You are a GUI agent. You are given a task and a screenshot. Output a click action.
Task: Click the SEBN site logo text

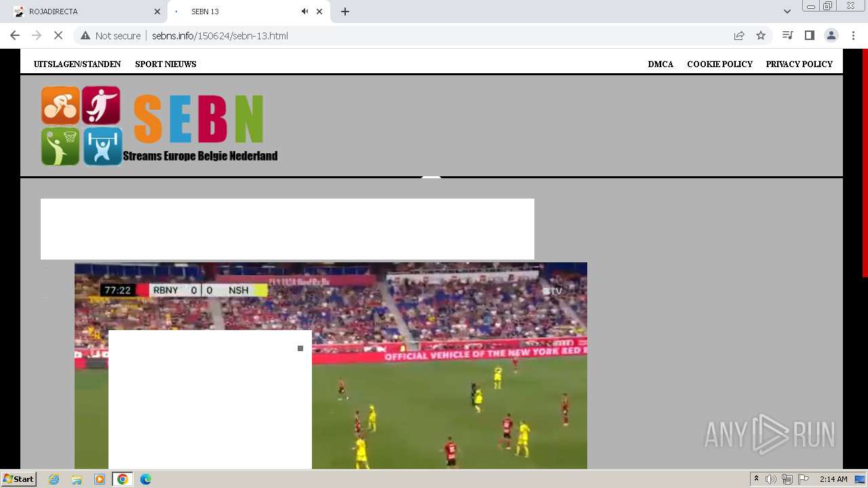coord(199,119)
